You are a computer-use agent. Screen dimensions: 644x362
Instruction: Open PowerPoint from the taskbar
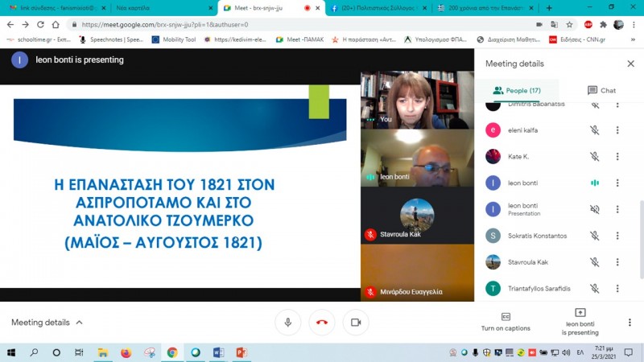coord(241,352)
